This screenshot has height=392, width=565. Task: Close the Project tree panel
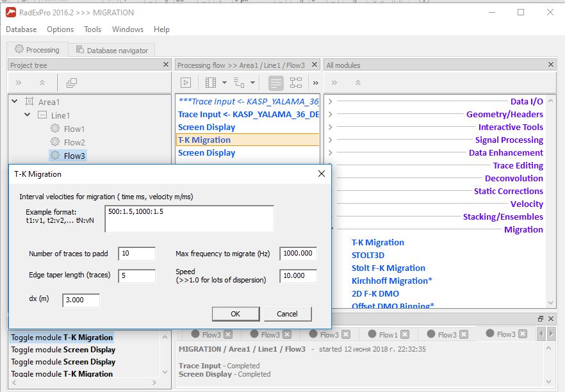point(166,65)
